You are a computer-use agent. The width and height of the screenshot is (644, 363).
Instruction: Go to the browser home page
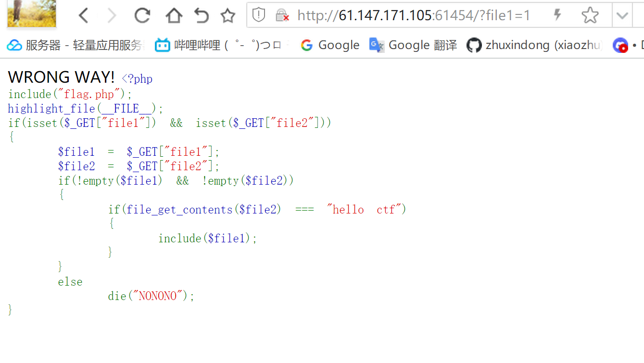coord(174,16)
